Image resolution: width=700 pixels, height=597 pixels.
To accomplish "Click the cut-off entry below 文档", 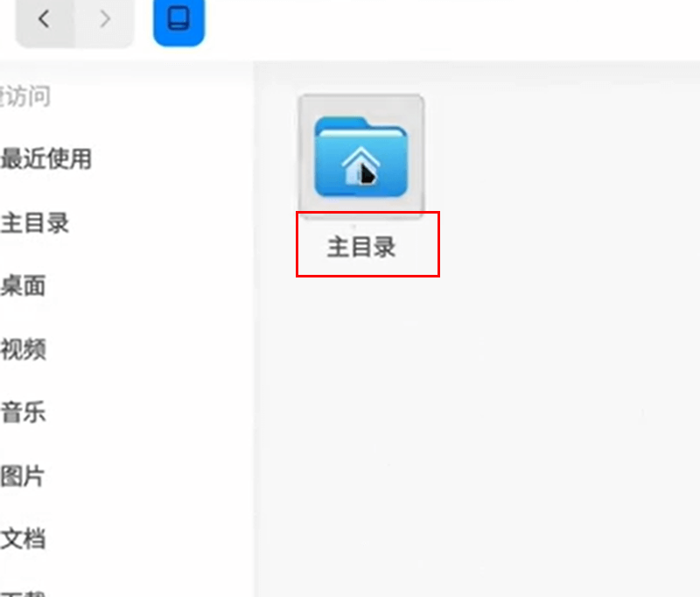I will (x=24, y=593).
